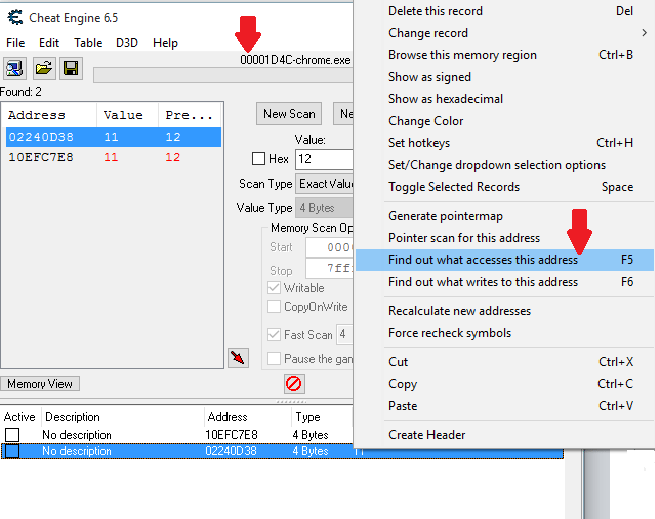Toggle Active checkbox for address 02240D38
The image size is (655, 519).
pyautogui.click(x=12, y=451)
